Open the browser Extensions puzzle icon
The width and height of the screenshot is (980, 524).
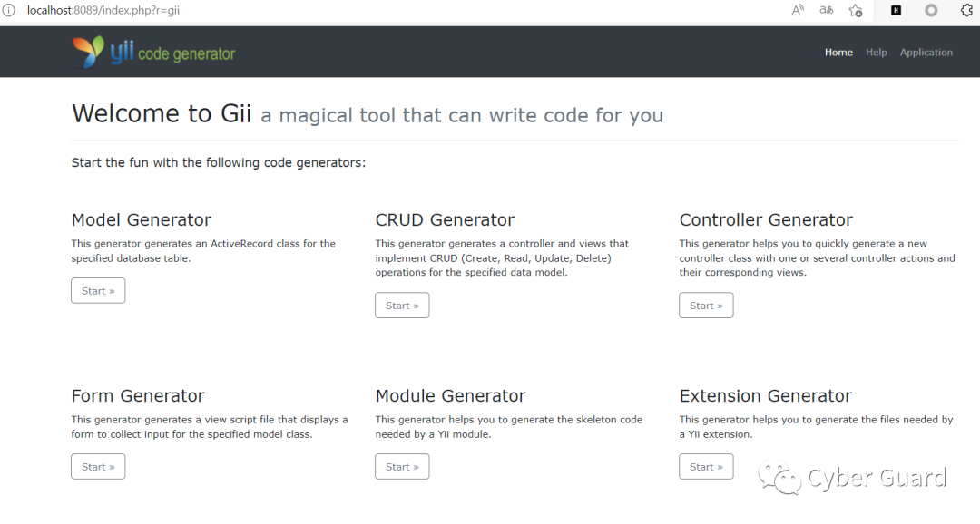[966, 10]
